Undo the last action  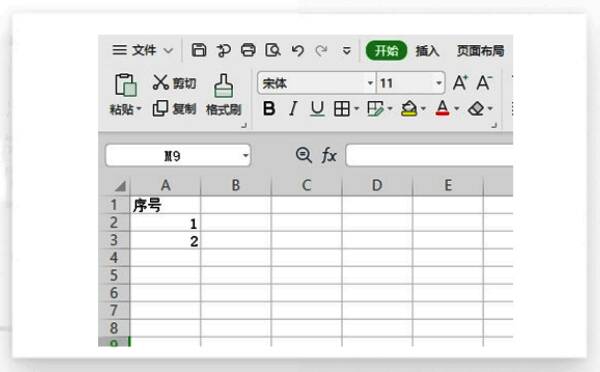[x=298, y=50]
